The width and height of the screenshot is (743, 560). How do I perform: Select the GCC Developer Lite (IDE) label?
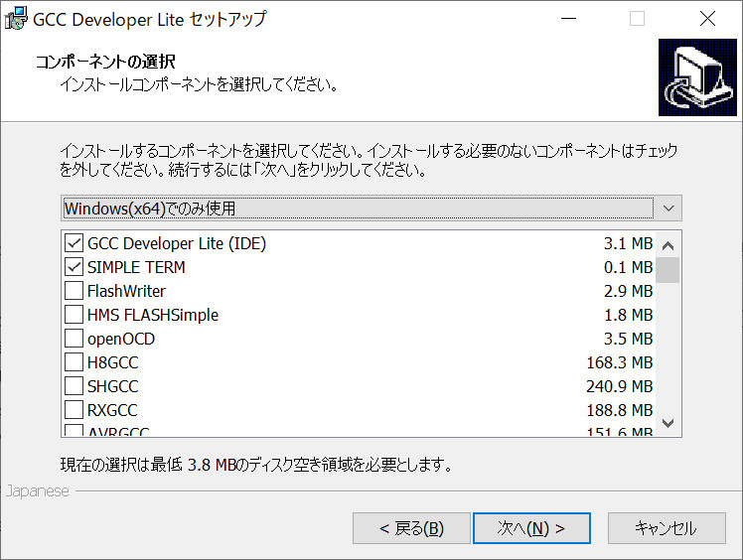click(x=177, y=243)
